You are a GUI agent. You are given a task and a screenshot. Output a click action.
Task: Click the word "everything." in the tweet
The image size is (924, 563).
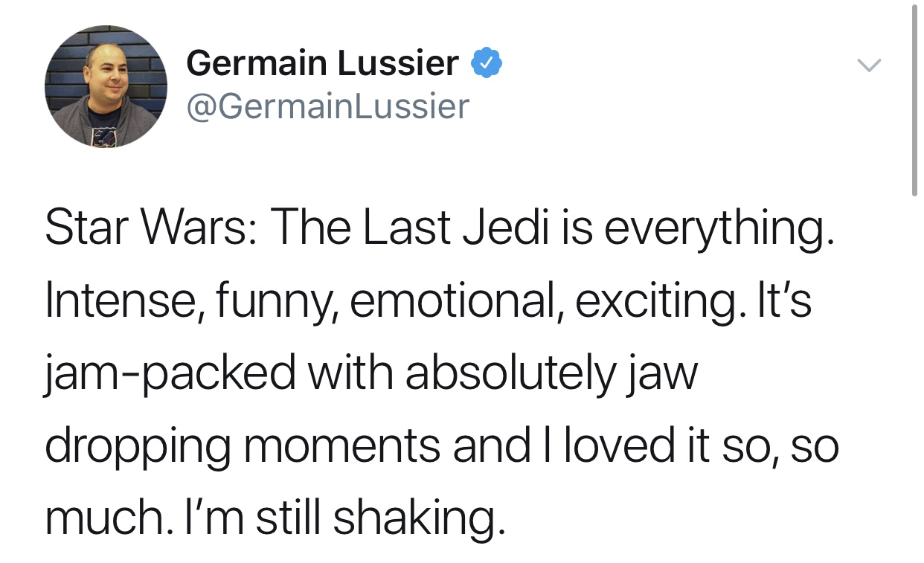(x=717, y=230)
